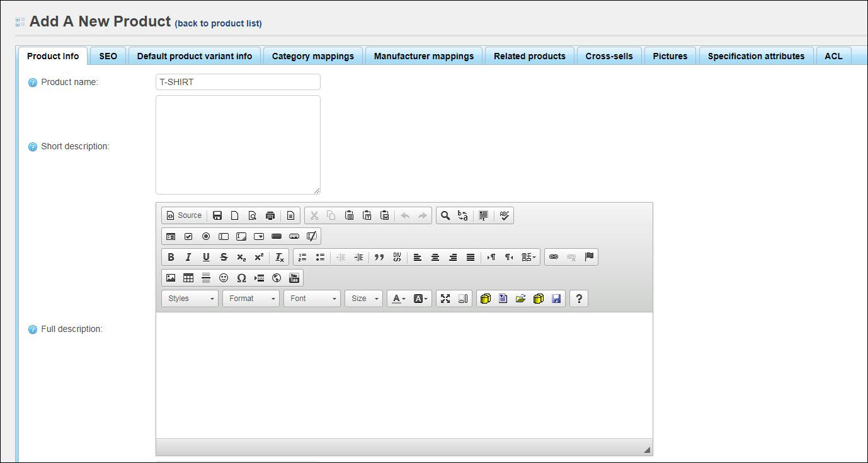868x463 pixels.
Task: Toggle the Source view button
Action: [184, 215]
